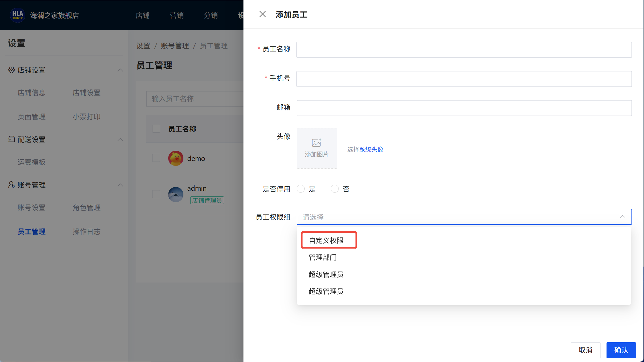Collapse the 店铺设置 sidebar section chevron
644x362 pixels.
click(120, 70)
